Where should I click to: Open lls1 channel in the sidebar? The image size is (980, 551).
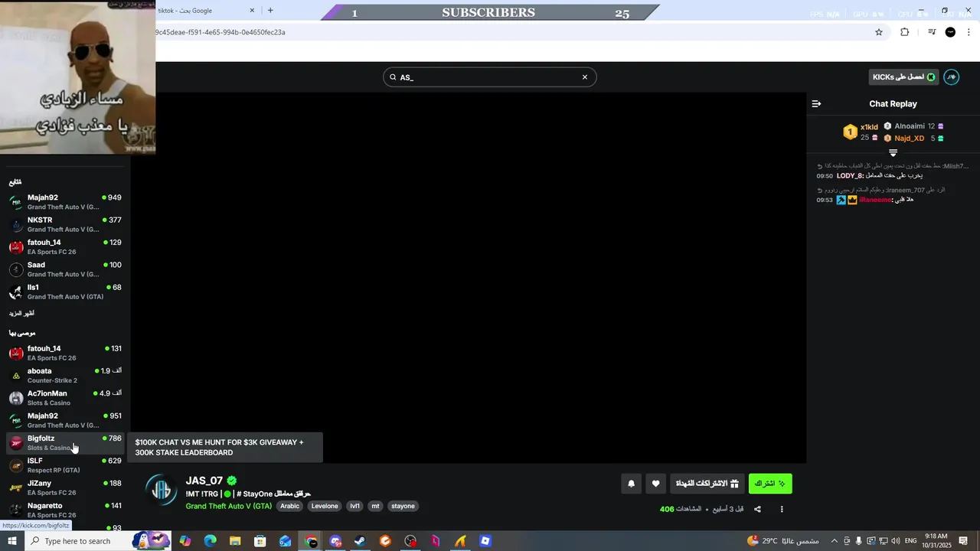tap(65, 292)
